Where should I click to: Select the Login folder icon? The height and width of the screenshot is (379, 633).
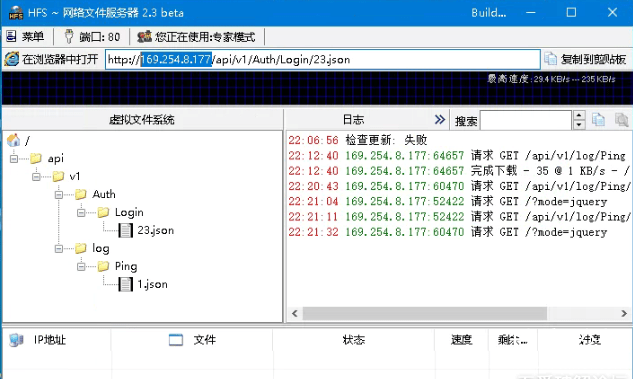[103, 212]
